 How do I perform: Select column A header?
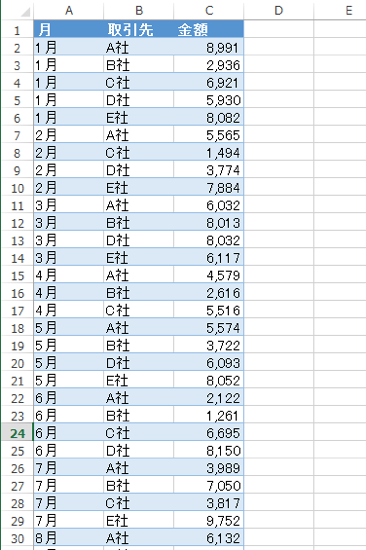tap(69, 11)
